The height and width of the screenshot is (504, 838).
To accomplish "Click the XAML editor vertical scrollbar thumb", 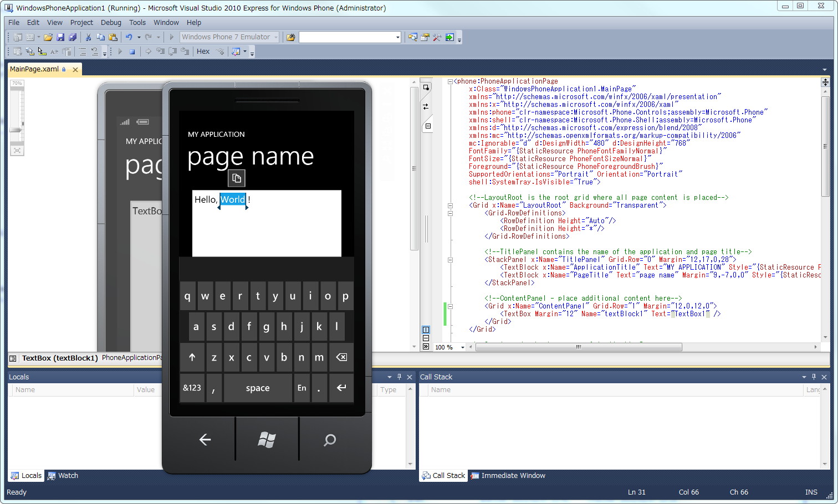I will (x=825, y=147).
